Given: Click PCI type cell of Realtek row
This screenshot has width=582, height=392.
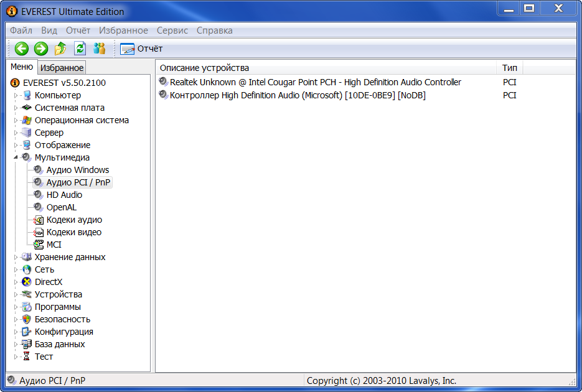Looking at the screenshot, I should [x=510, y=82].
